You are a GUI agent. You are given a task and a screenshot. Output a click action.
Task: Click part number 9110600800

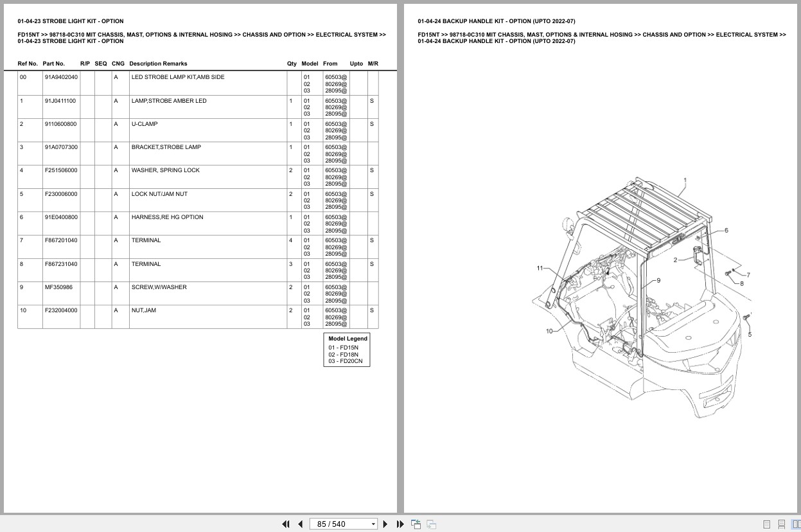(60, 124)
